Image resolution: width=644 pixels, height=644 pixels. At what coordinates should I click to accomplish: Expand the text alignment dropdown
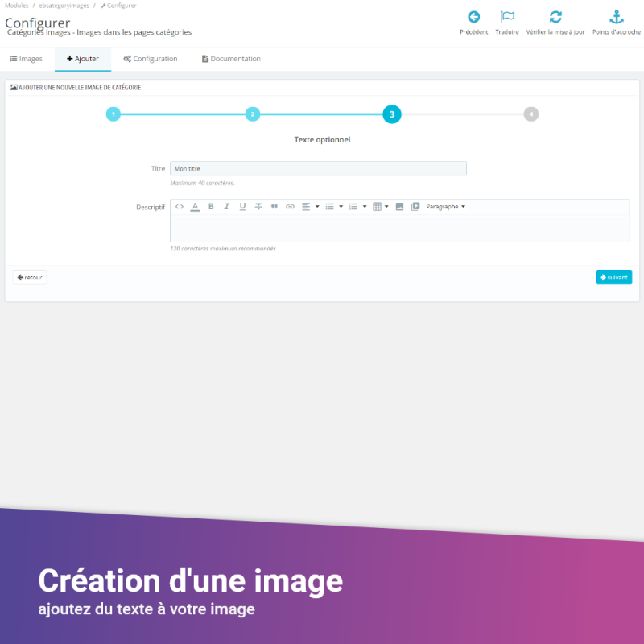(311, 207)
